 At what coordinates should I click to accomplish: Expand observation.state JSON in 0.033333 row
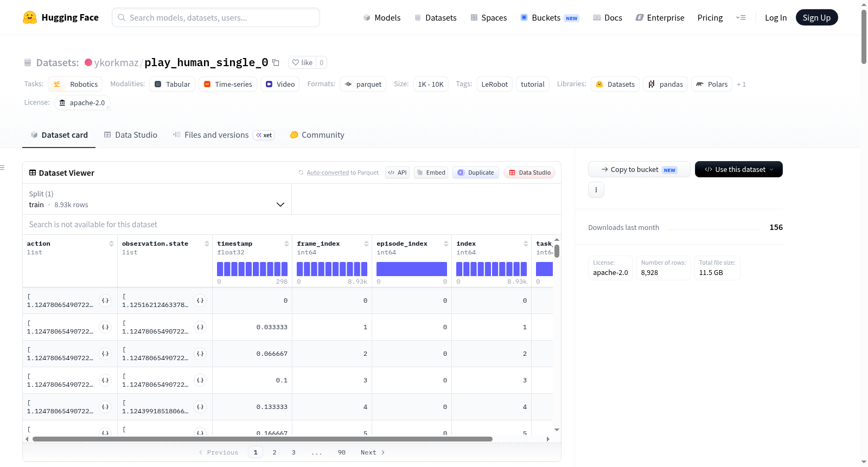(x=200, y=327)
